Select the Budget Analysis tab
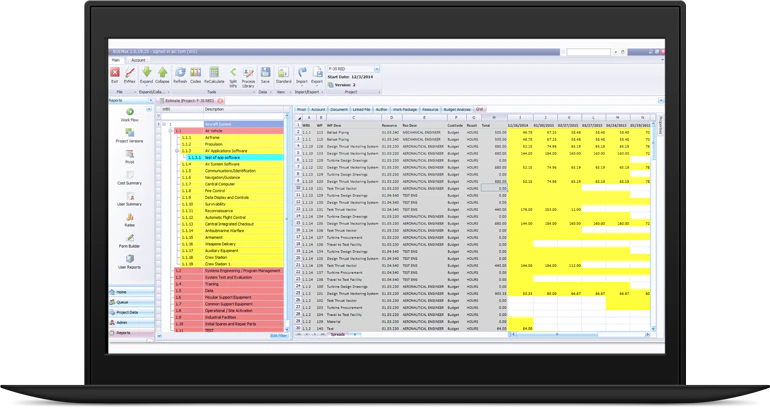 pyautogui.click(x=457, y=109)
